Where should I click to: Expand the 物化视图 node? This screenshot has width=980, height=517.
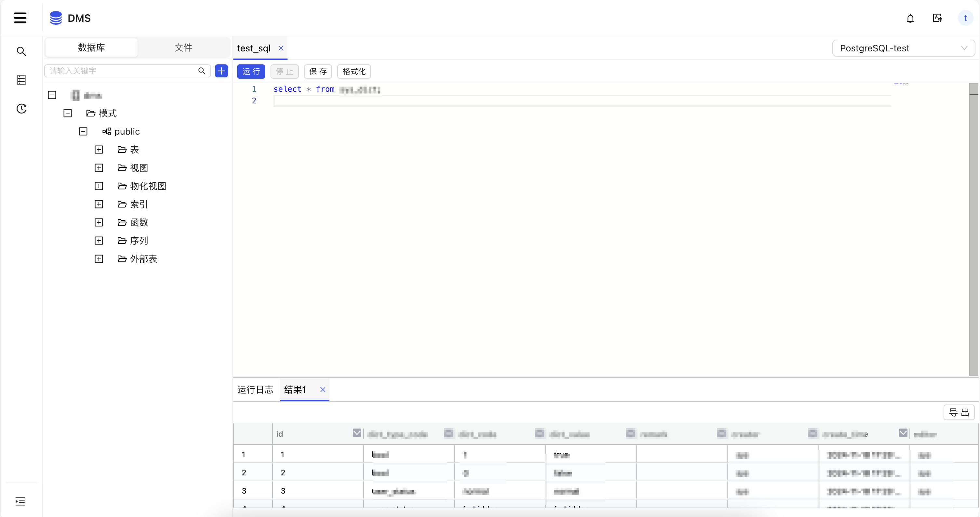(99, 186)
